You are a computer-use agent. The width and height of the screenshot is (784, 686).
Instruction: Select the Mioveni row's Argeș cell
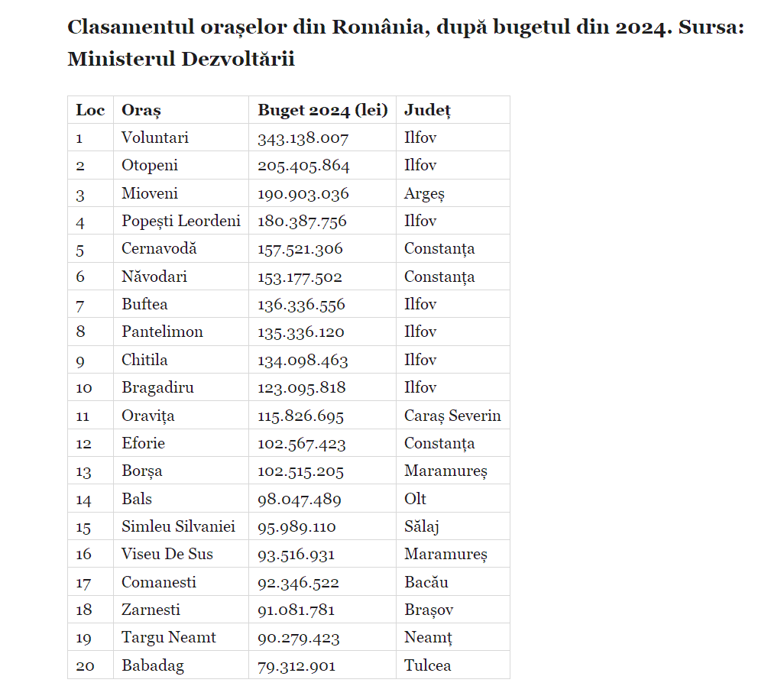424,194
